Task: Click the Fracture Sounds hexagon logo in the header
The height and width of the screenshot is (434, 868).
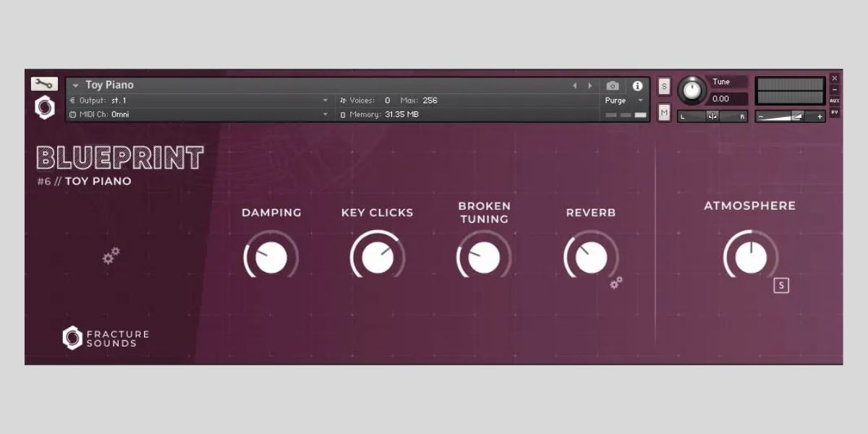Action: click(x=45, y=107)
